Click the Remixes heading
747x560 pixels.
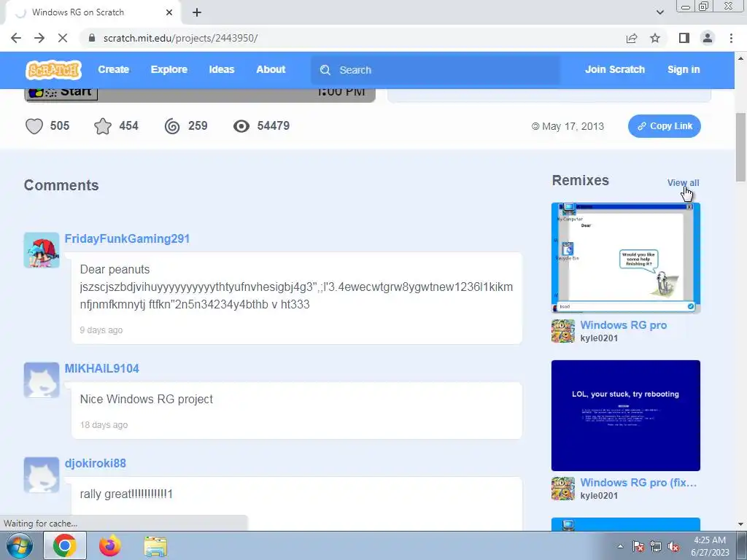[x=580, y=181]
